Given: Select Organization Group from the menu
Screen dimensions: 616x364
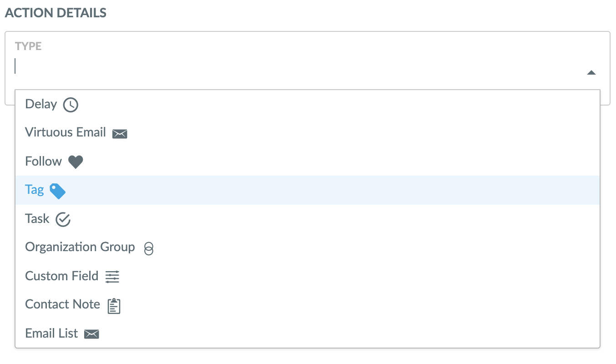Looking at the screenshot, I should pyautogui.click(x=80, y=247).
